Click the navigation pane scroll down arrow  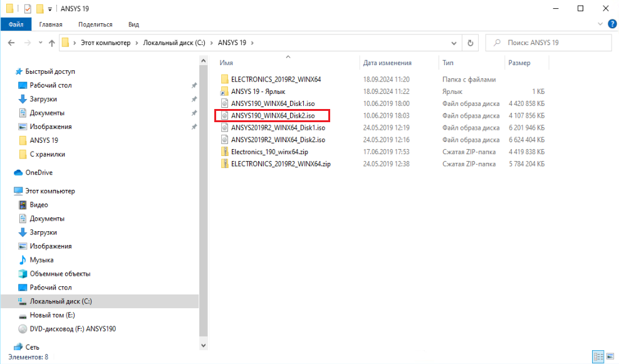(x=204, y=345)
